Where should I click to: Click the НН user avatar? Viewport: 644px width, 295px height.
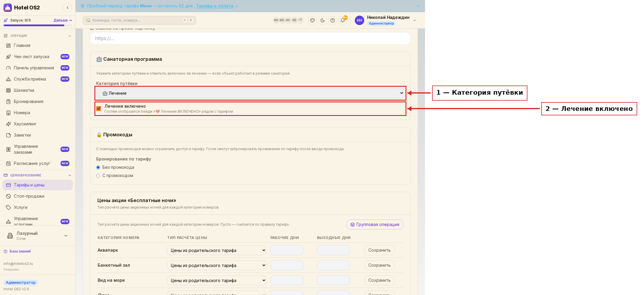[x=359, y=20]
